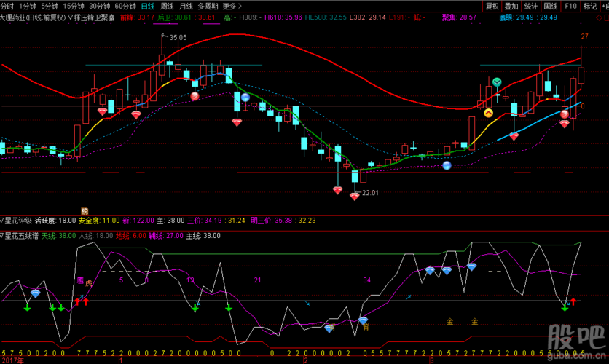609x364 pixels.
Task: Click the blue ball marker on the purple dotted line
Action: (x=447, y=166)
